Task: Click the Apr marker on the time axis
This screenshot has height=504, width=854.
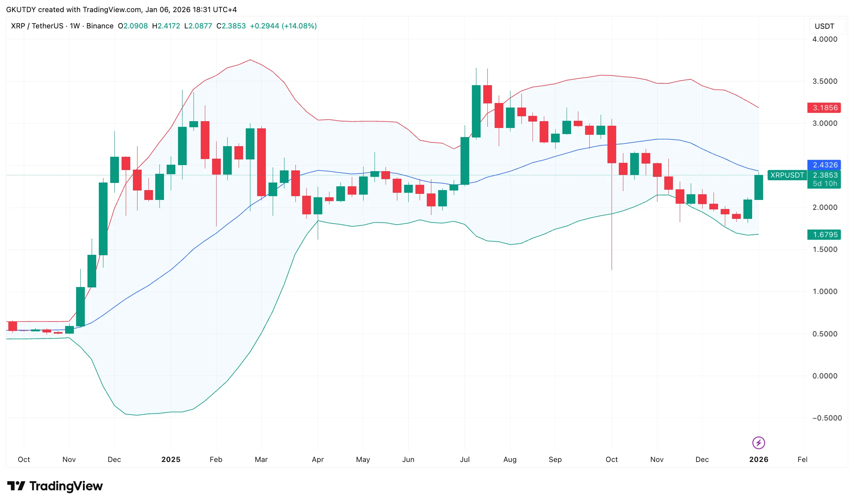Action: pos(318,459)
